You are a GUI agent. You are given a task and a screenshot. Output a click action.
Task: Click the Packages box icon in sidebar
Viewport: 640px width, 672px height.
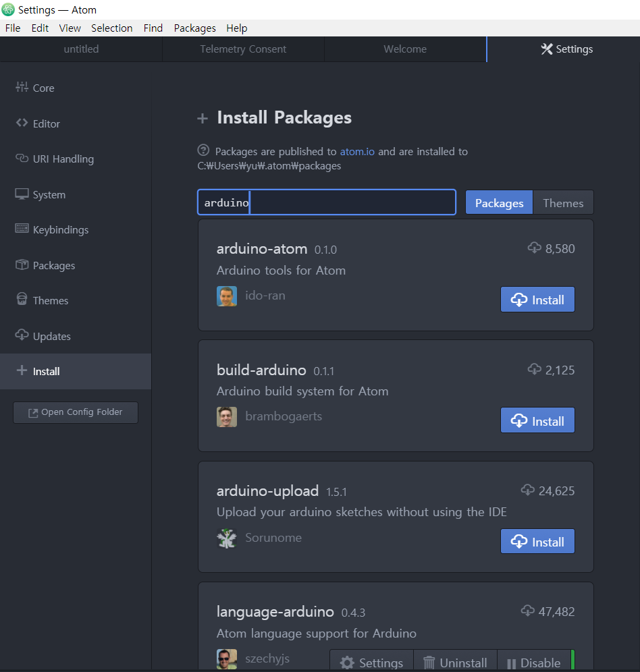point(22,264)
